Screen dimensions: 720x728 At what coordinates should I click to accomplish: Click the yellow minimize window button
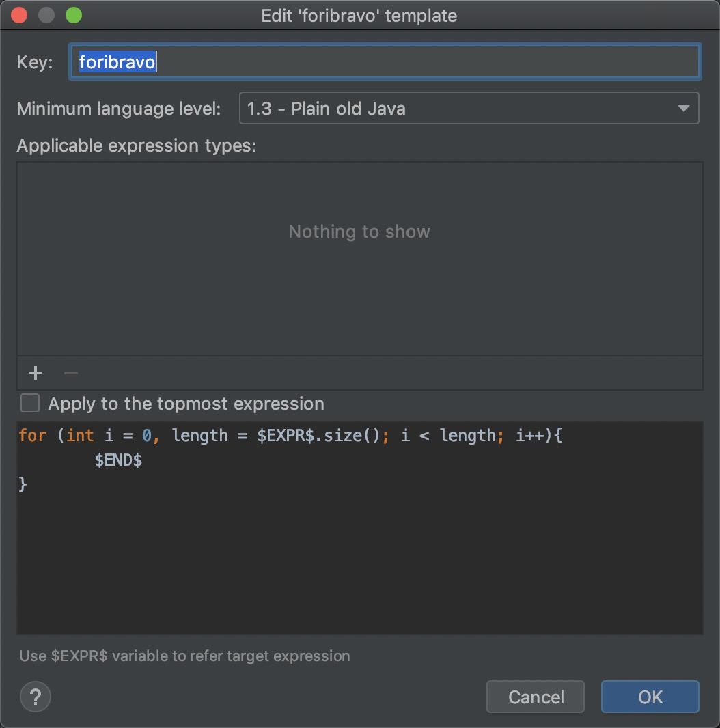46,15
